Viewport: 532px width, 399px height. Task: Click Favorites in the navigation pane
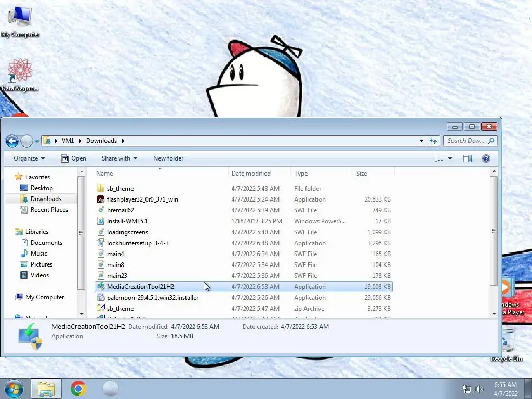pos(37,177)
